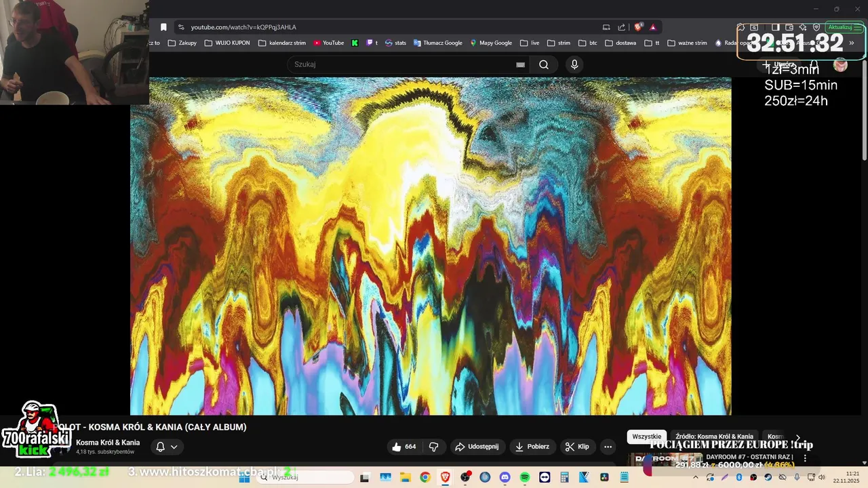
Task: Open the Brave Shields lion icon
Action: pyautogui.click(x=638, y=27)
